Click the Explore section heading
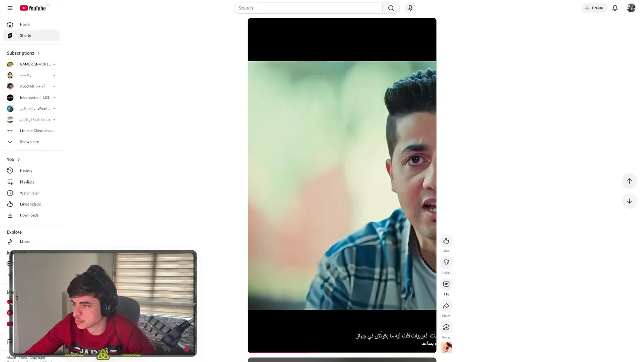Screen dimensions: 644x362 14,232
